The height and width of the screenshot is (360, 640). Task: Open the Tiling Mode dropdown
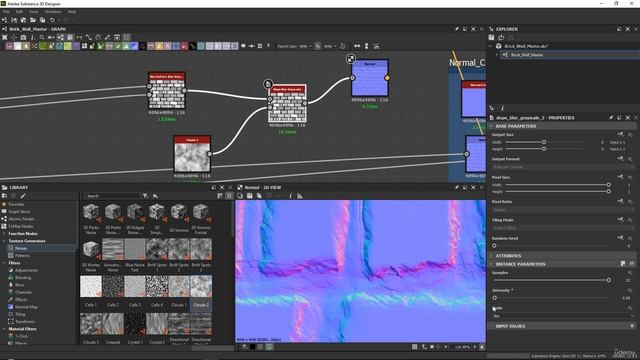[x=563, y=228]
